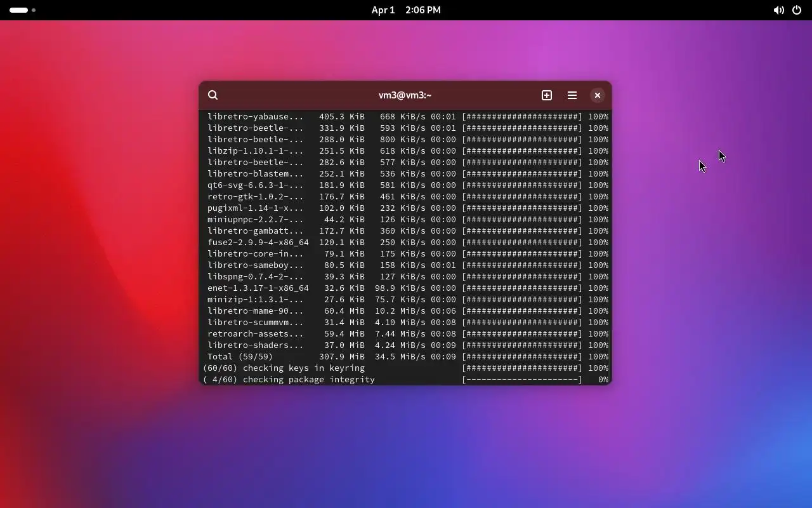Image resolution: width=812 pixels, height=508 pixels.
Task: Select the retroarch-assets... package line
Action: tap(408, 334)
